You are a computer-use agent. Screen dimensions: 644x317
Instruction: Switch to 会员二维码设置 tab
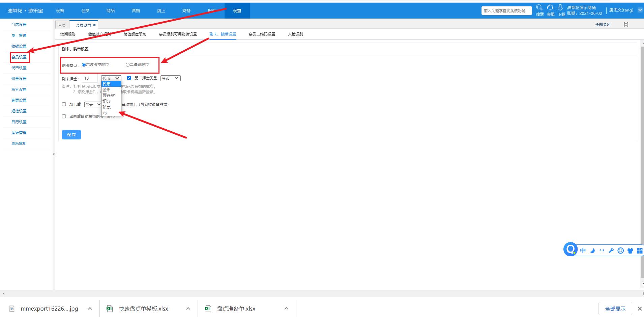coord(262,34)
